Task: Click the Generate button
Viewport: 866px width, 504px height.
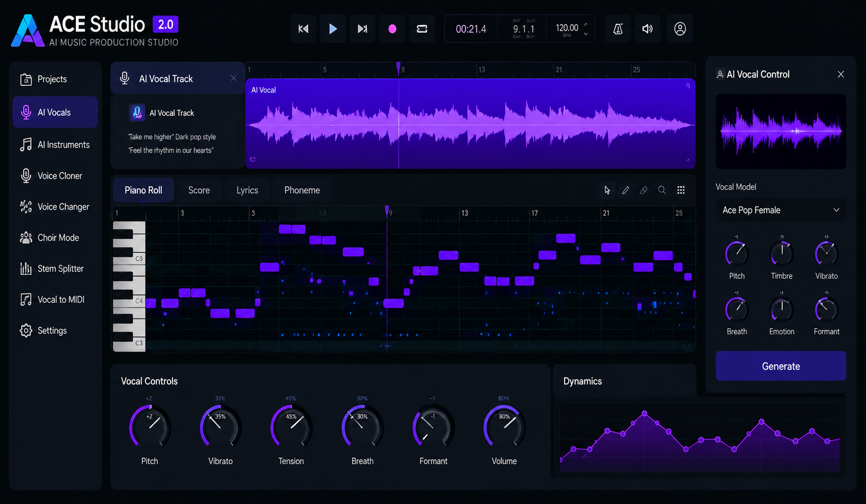Action: coord(781,366)
